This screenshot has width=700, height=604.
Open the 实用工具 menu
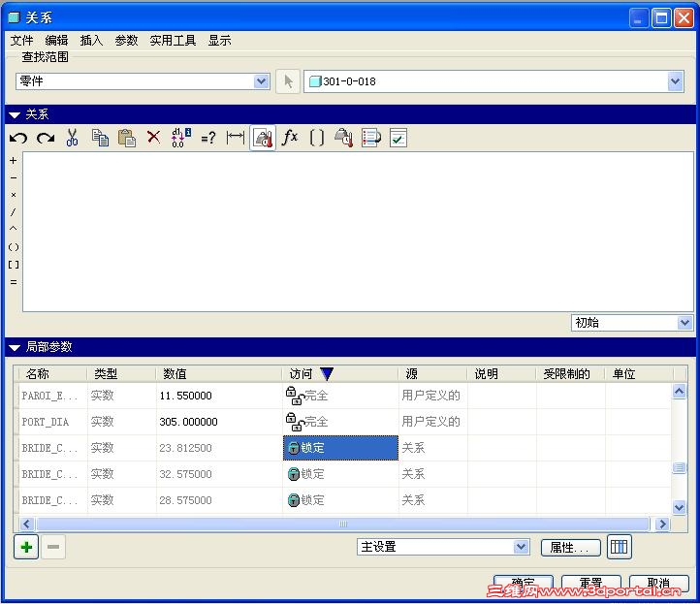click(173, 41)
